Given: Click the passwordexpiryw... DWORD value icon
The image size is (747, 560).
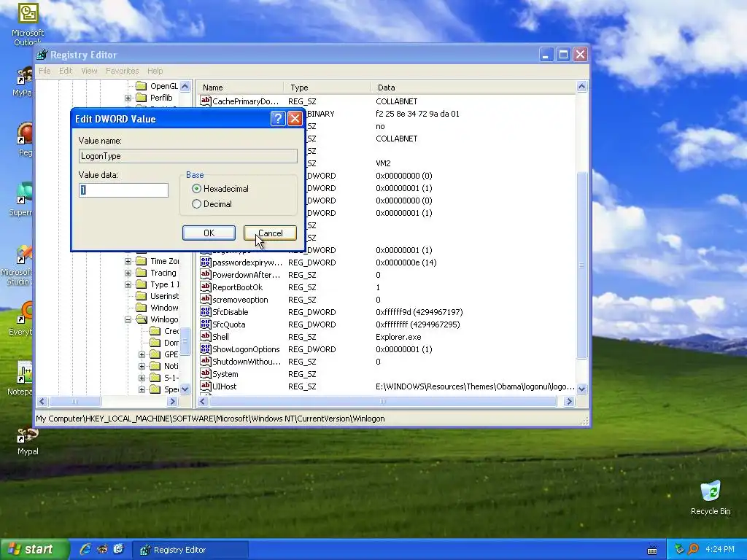Looking at the screenshot, I should (x=205, y=262).
